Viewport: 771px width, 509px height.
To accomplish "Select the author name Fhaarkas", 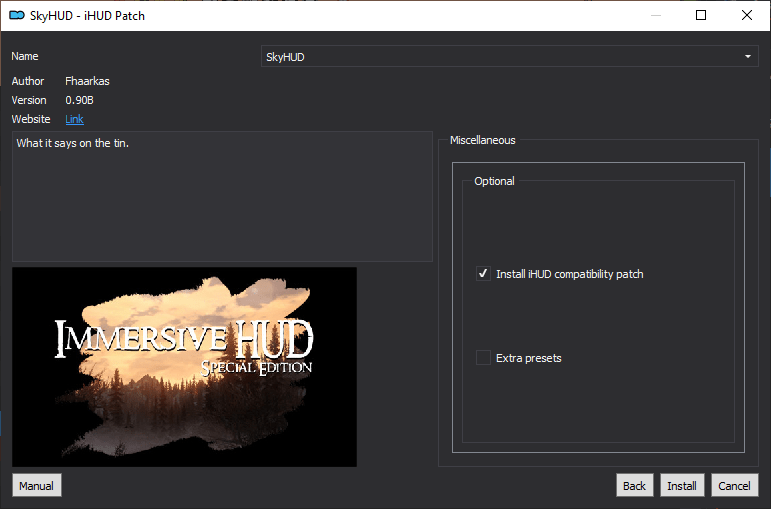I will [88, 81].
